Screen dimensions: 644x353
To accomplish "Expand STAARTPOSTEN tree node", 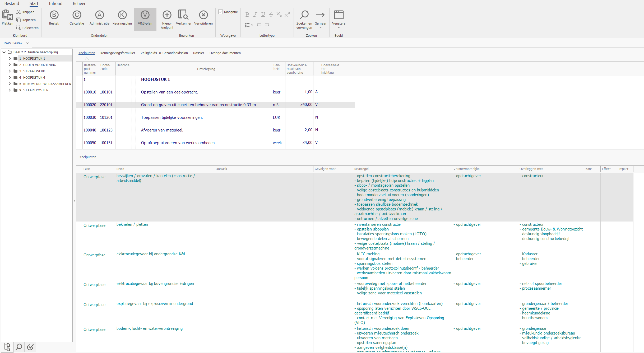I will (10, 90).
